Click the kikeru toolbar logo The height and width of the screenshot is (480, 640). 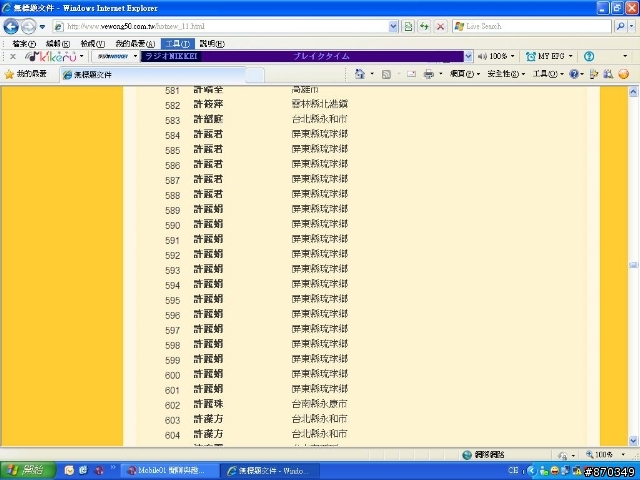(x=51, y=56)
